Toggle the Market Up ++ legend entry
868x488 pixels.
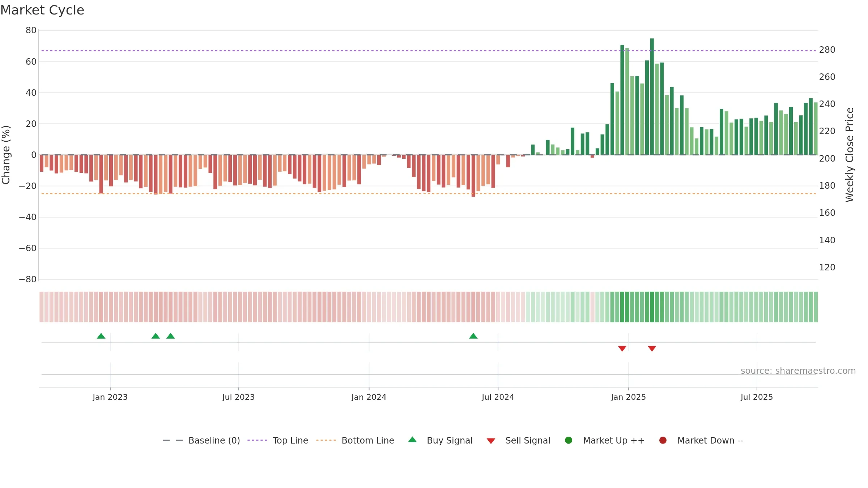tap(604, 440)
